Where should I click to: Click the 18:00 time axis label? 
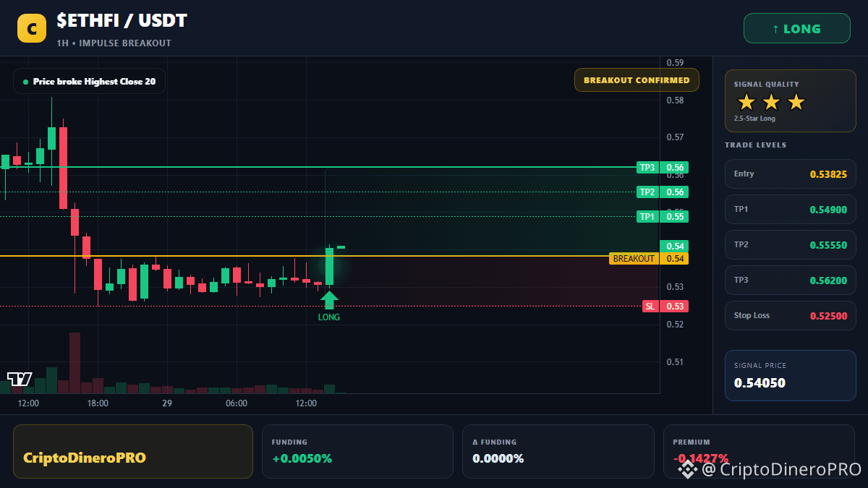point(98,403)
